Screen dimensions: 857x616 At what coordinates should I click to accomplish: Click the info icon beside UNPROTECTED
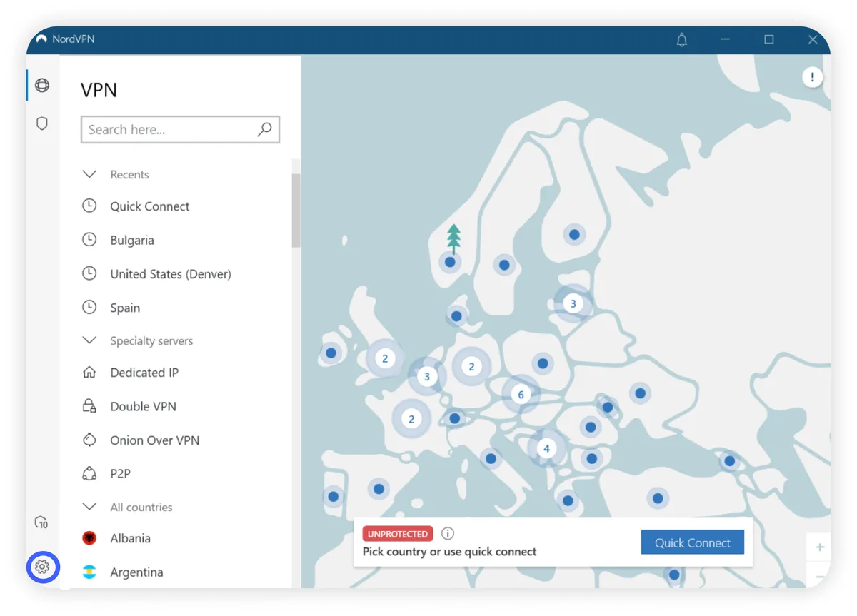[448, 533]
